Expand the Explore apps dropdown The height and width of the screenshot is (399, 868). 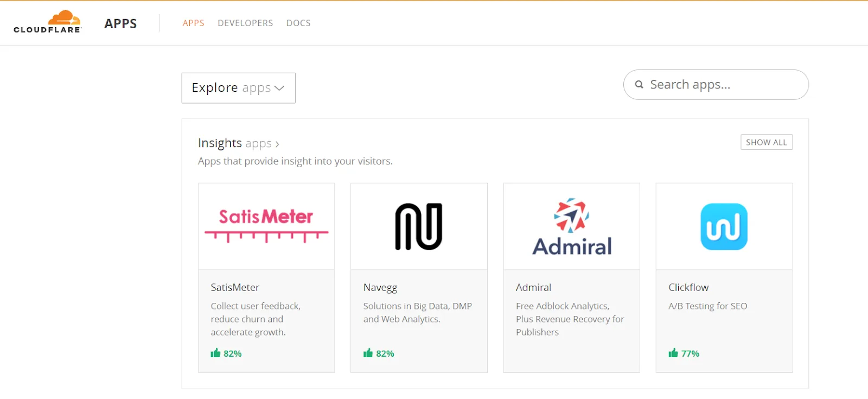(239, 88)
